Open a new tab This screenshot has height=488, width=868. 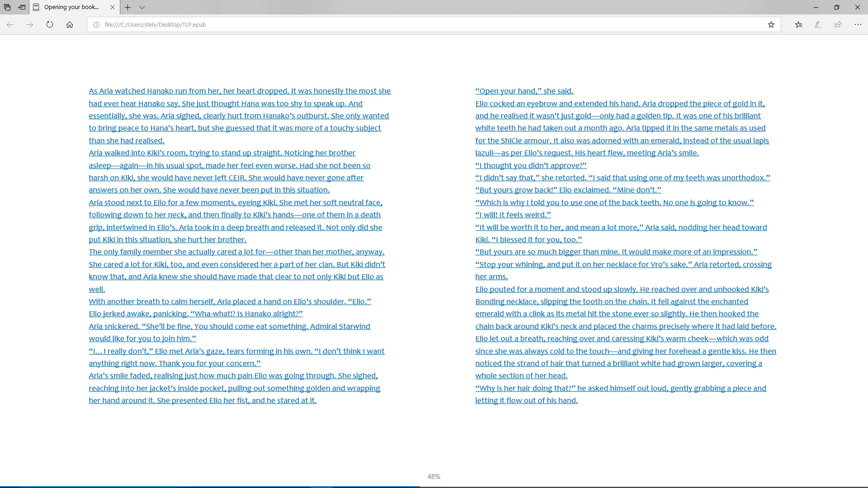click(128, 7)
